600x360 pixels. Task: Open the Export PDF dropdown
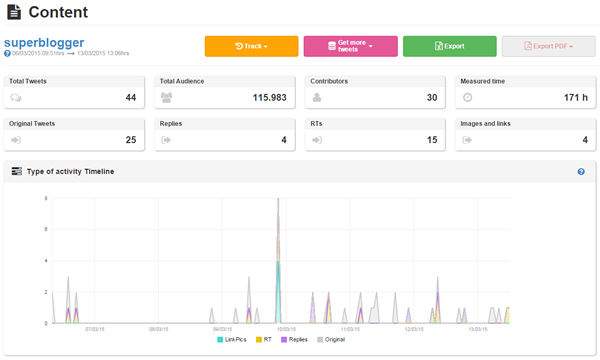pyautogui.click(x=549, y=46)
